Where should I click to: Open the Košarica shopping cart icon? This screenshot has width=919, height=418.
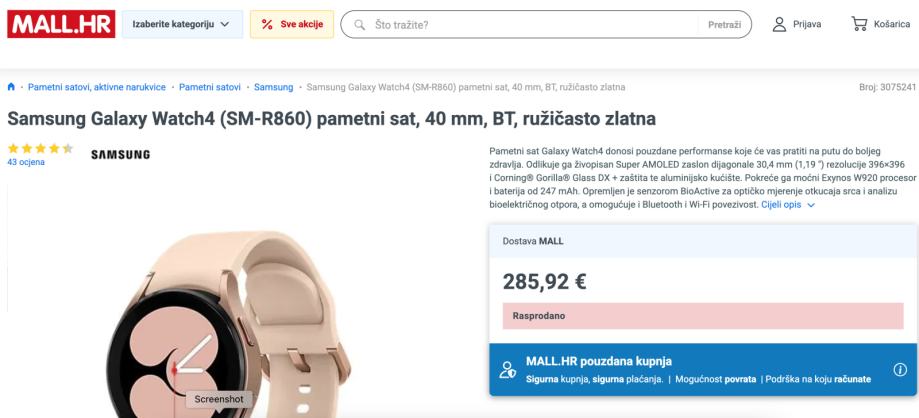coord(858,24)
